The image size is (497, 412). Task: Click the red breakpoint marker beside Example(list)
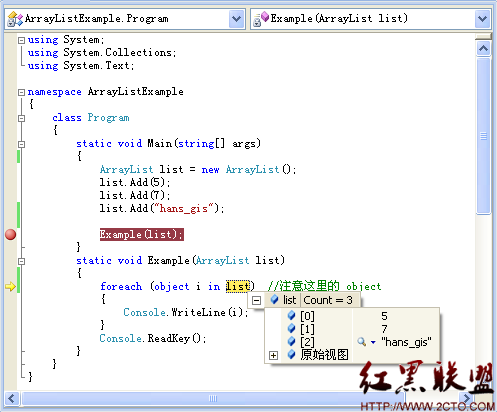pos(10,234)
